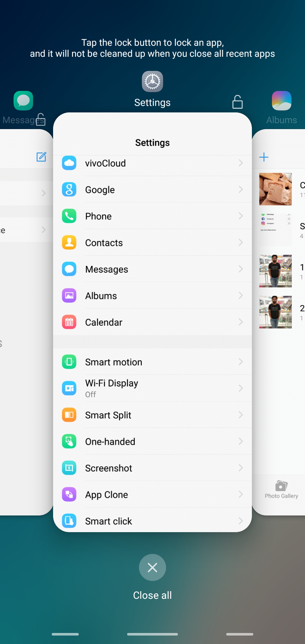Toggle the lock for Messages app
Screen dimensions: 305x644
coord(41,119)
